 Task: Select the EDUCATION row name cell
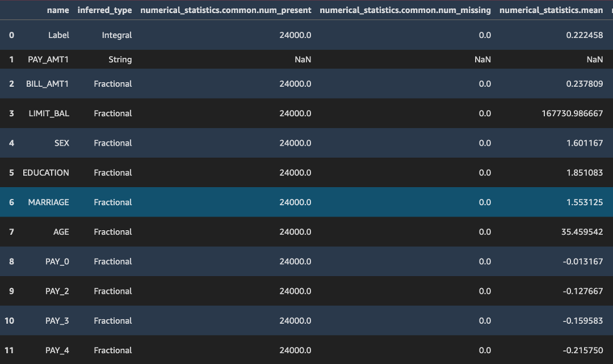coord(45,173)
